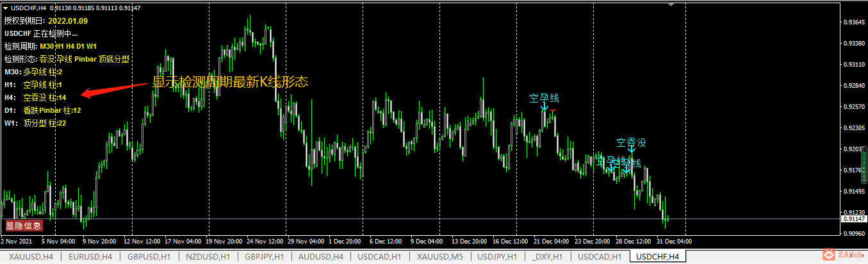Image resolution: width=868 pixels, height=264 pixels.
Task: Click the 0.91495 price axis label
Action: click(x=855, y=192)
